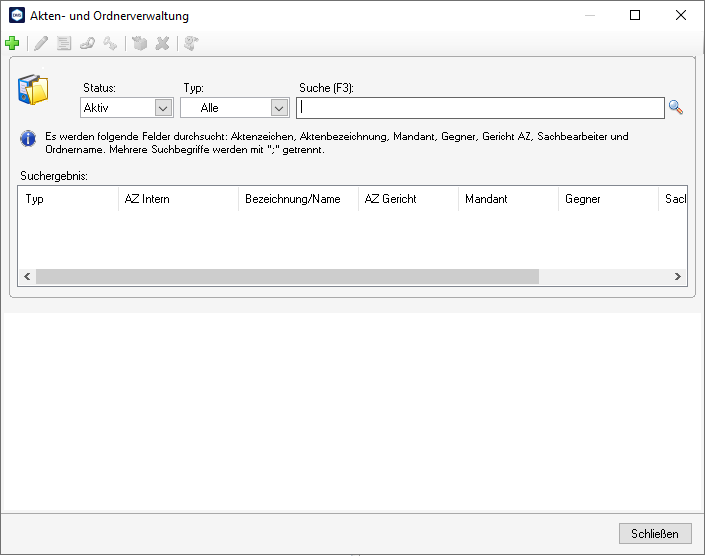Click the right arrow of horizontal scrollbar

pos(678,276)
